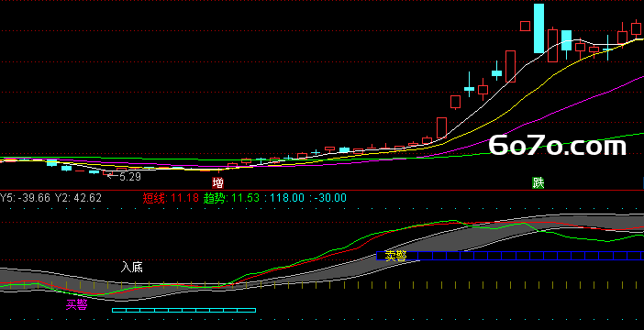The height and width of the screenshot is (330, 644).
Task: Click the 短线 11.18 indicator value
Action: click(x=171, y=198)
